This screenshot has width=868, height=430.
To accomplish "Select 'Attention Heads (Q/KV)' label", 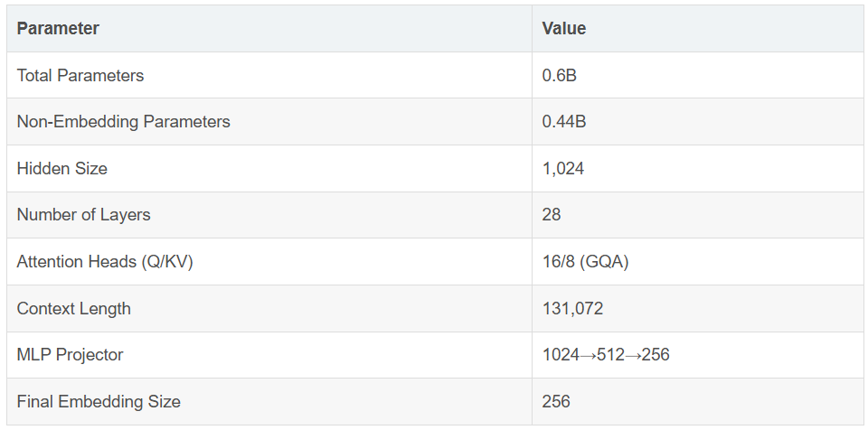I will pyautogui.click(x=105, y=262).
